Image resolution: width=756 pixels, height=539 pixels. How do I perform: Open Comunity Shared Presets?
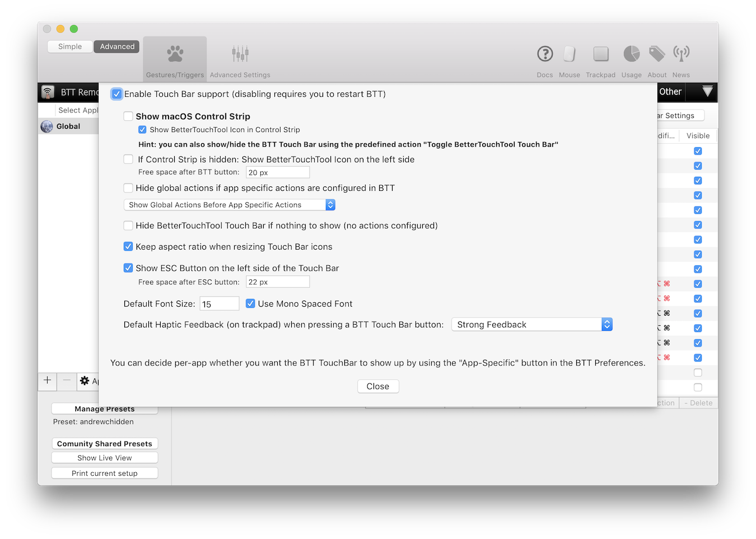[x=105, y=444]
